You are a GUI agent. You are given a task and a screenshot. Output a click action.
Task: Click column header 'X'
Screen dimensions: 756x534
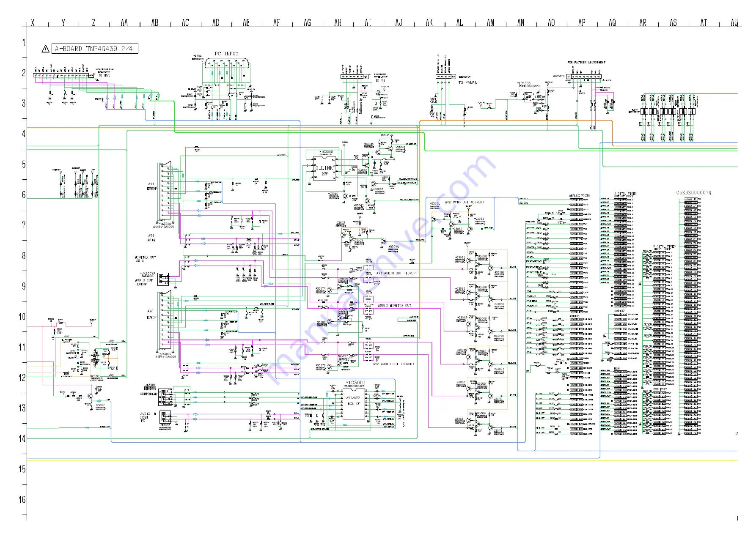pyautogui.click(x=33, y=22)
